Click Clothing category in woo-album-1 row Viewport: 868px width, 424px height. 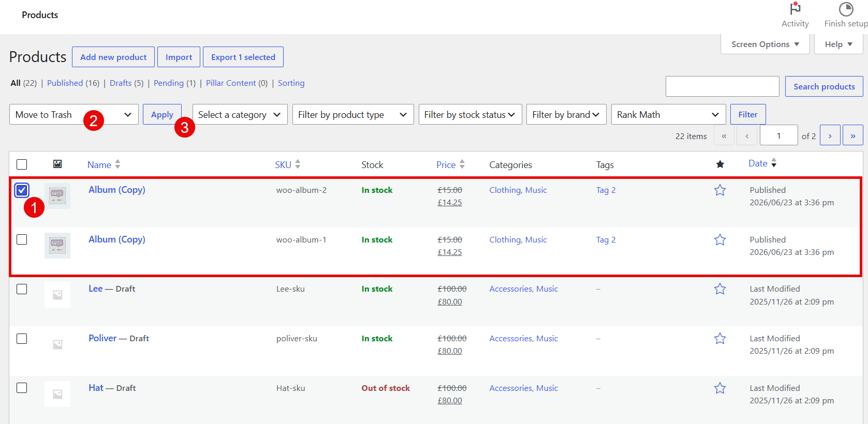(505, 240)
